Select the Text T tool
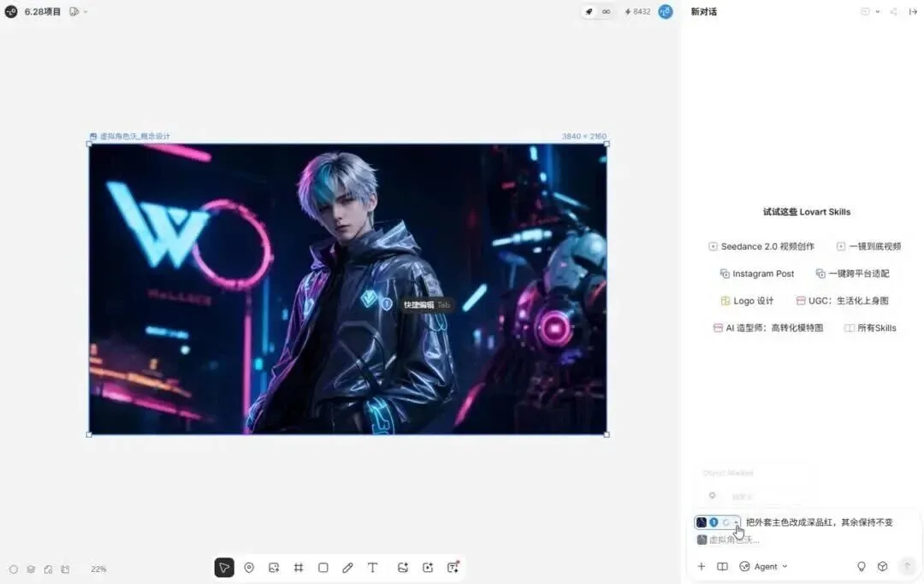The width and height of the screenshot is (924, 584). coord(372,568)
